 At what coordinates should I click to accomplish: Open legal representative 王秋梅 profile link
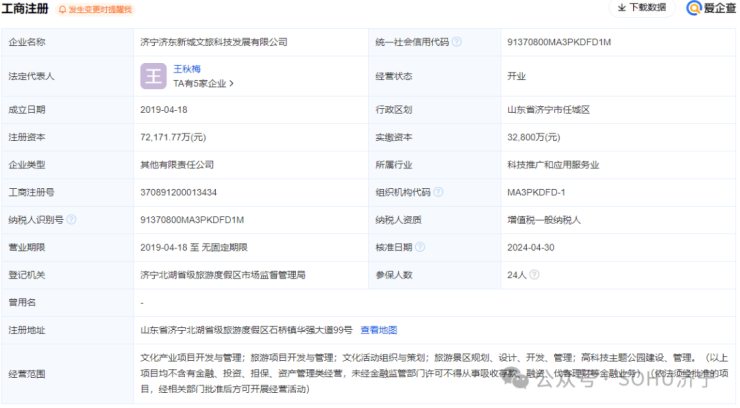click(x=188, y=69)
